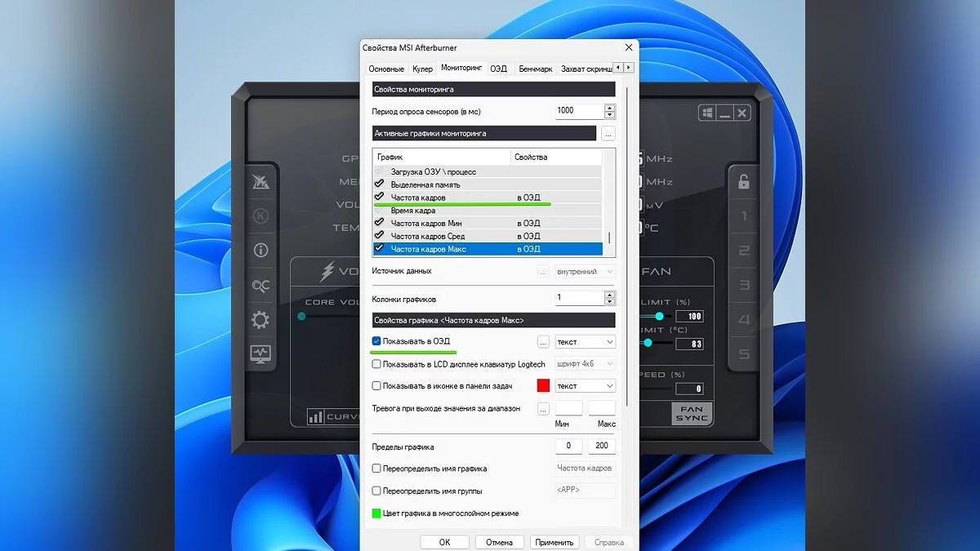980x551 pixels.
Task: Open the information (i) icon in Afterburner sidebar
Action: [x=261, y=251]
